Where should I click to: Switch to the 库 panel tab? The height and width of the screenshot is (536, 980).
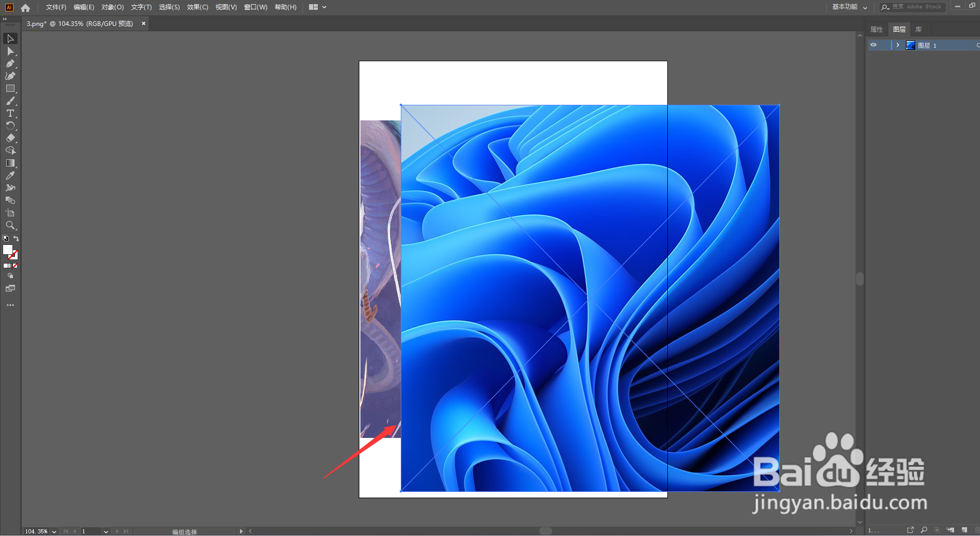click(919, 30)
